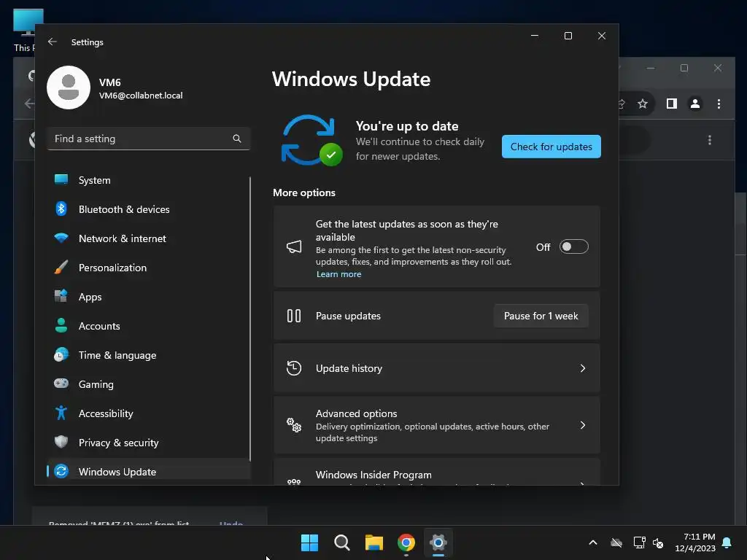Click the Privacy & security shield icon

pos(61,442)
